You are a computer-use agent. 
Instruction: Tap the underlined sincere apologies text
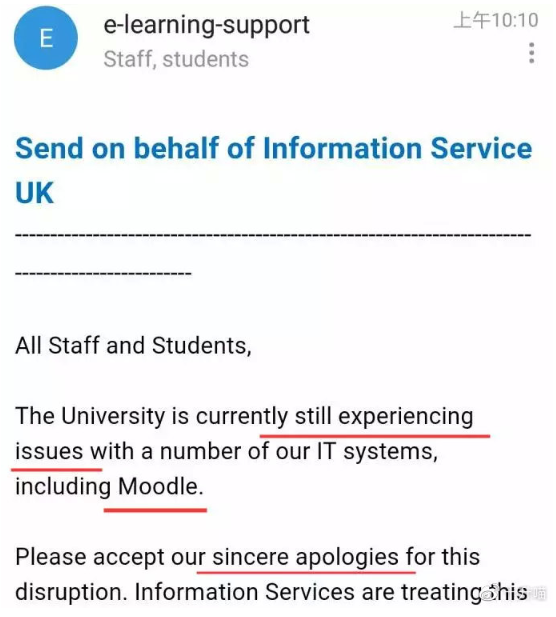306,558
